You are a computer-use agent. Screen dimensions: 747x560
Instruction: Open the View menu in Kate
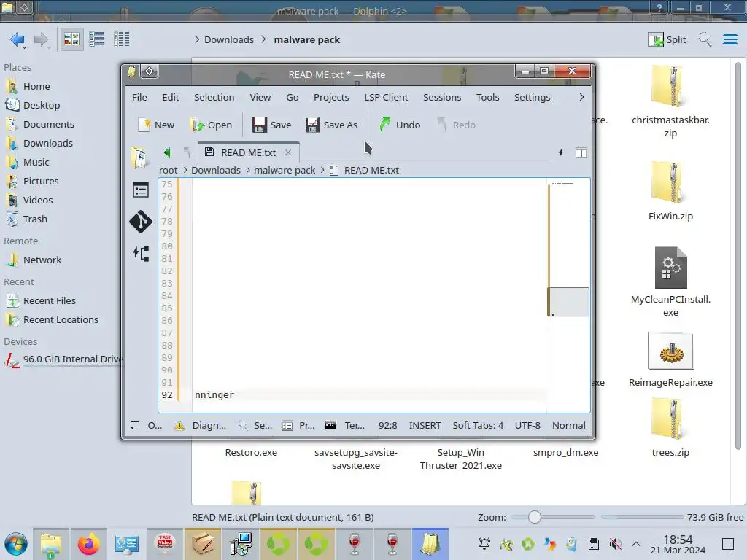[x=260, y=97]
